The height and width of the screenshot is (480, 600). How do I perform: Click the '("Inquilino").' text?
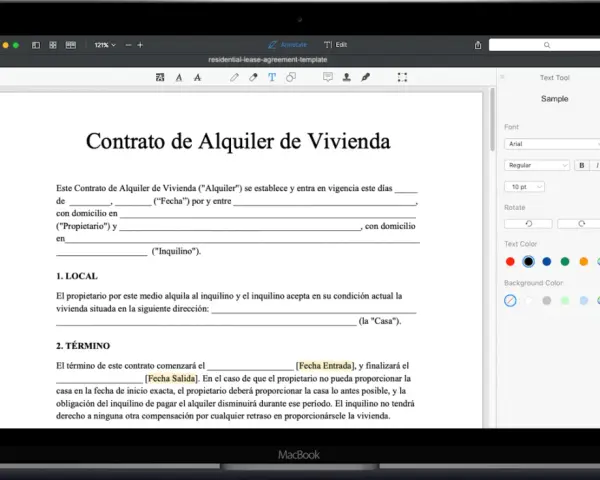pyautogui.click(x=176, y=251)
